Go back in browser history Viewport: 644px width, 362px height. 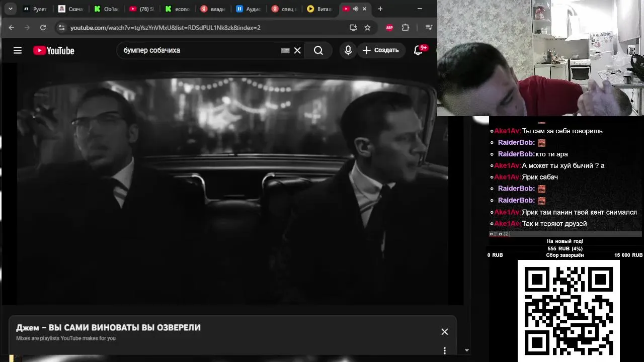pyautogui.click(x=12, y=28)
